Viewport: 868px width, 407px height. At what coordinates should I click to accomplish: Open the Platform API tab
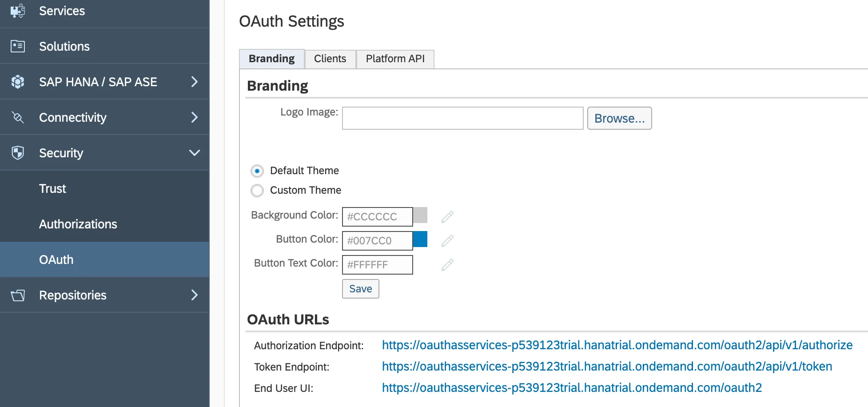tap(395, 59)
